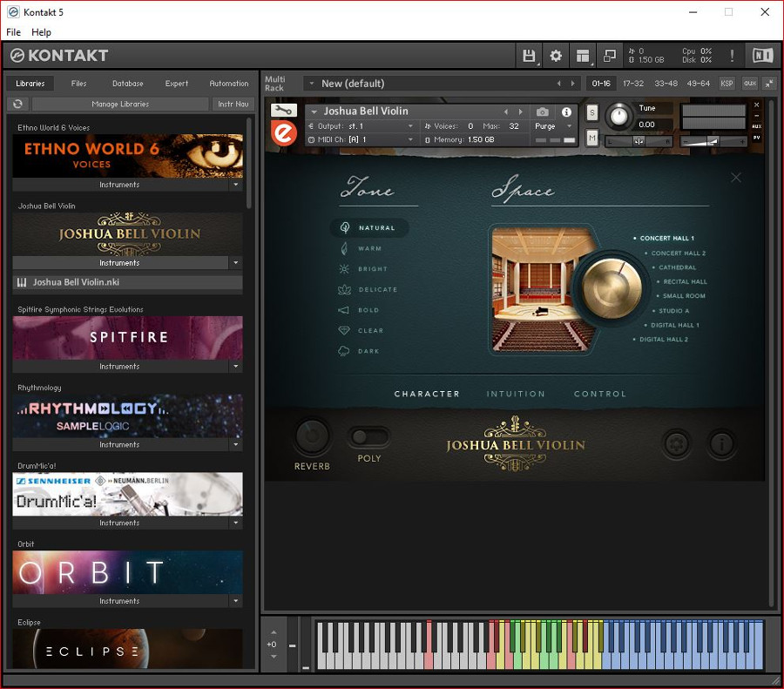Shift keyboard octave up arrow
784x689 pixels.
pyautogui.click(x=274, y=633)
